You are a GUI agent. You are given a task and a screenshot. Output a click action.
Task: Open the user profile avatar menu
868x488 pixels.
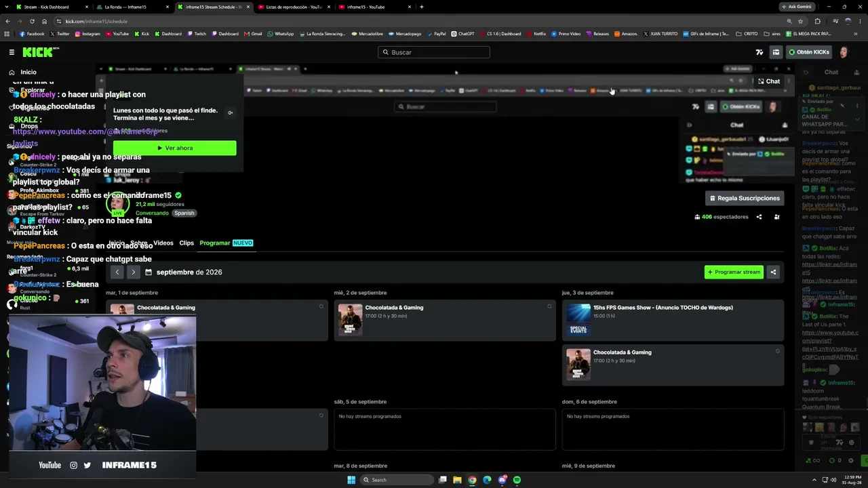844,52
